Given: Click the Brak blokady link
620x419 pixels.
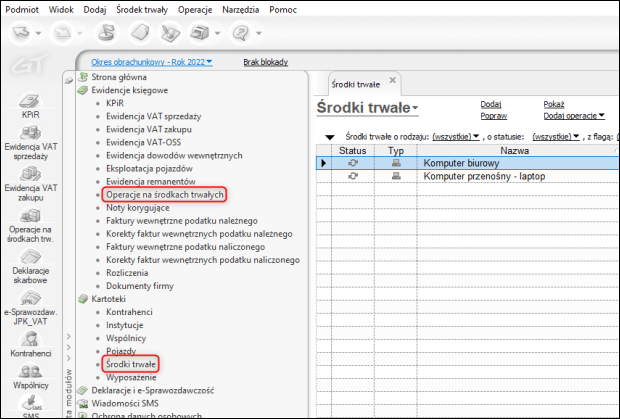Looking at the screenshot, I should [266, 62].
